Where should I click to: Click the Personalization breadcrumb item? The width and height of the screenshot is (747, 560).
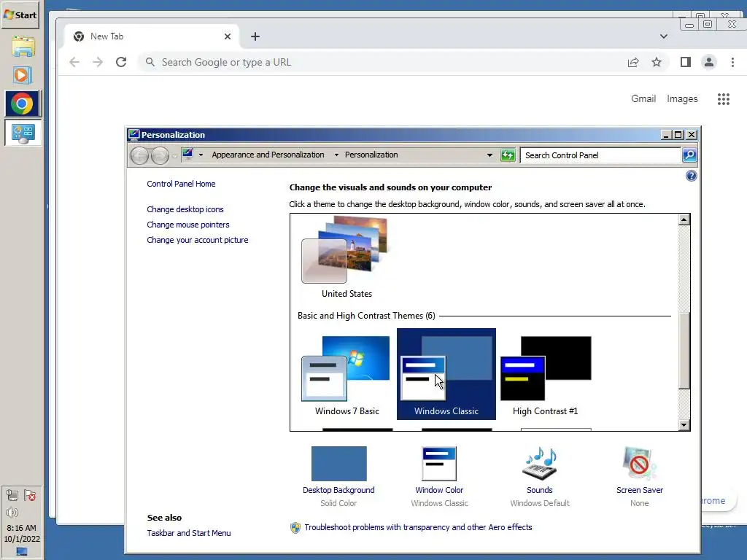(371, 155)
